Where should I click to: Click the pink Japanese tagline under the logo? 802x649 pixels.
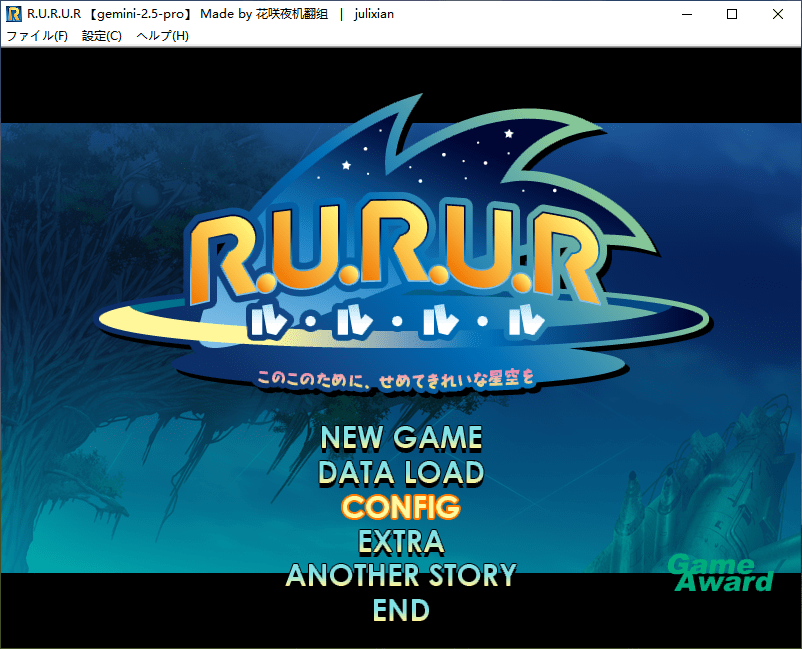pos(396,378)
